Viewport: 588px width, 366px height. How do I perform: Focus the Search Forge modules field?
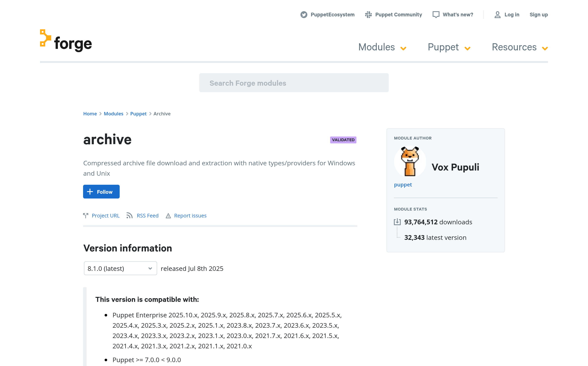(294, 83)
